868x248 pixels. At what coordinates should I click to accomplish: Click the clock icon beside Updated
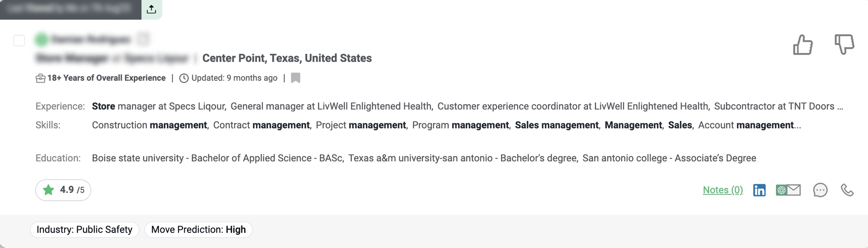click(184, 78)
